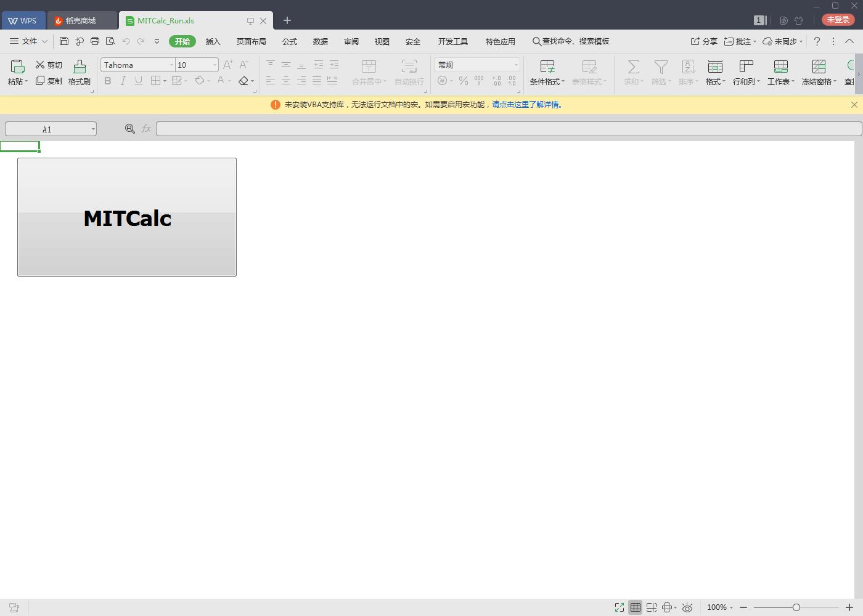
Task: Click the fx insert function icon
Action: (x=146, y=129)
